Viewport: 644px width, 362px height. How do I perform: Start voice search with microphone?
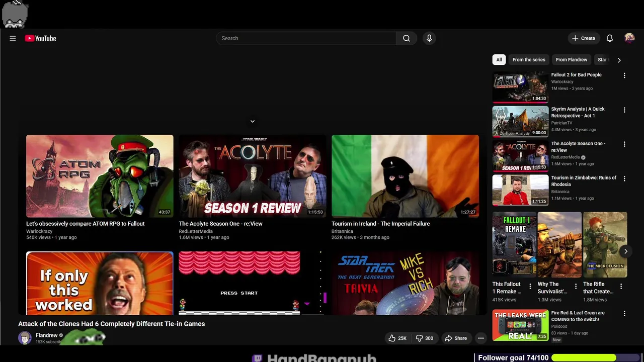(429, 38)
